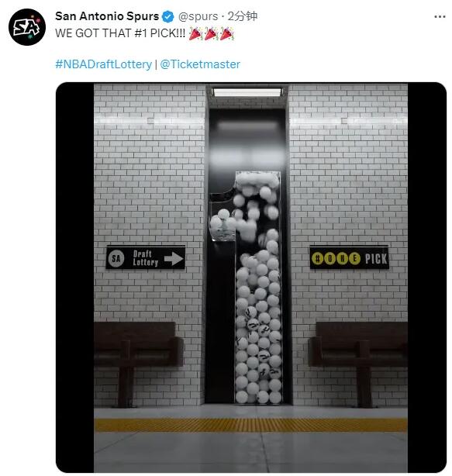The image size is (452, 476).
Task: Open the @Ticketmaster mention link
Action: pos(200,64)
